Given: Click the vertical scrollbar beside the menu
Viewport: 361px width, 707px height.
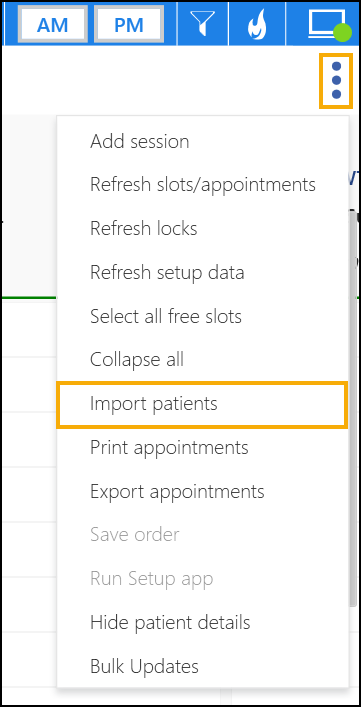Looking at the screenshot, I should [354, 406].
